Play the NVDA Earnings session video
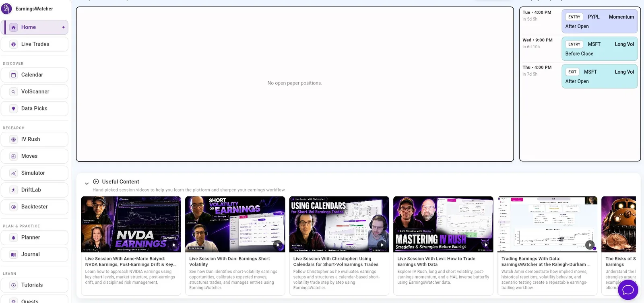 coord(174,245)
